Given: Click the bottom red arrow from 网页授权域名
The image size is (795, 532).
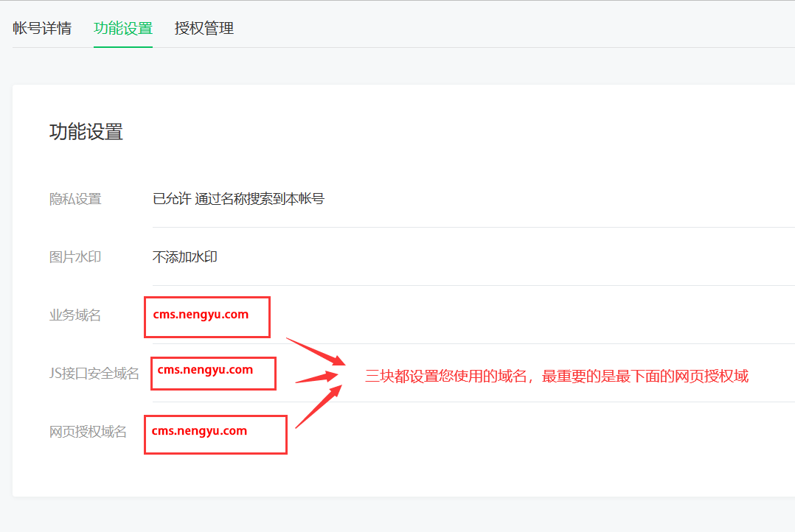Looking at the screenshot, I should (319, 405).
